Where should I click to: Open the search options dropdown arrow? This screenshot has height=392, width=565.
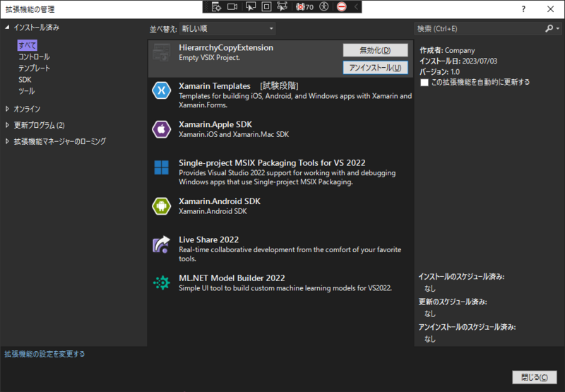click(558, 28)
